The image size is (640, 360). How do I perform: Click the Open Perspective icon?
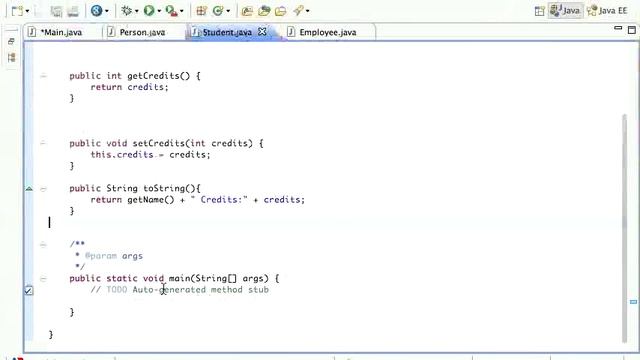tap(540, 11)
